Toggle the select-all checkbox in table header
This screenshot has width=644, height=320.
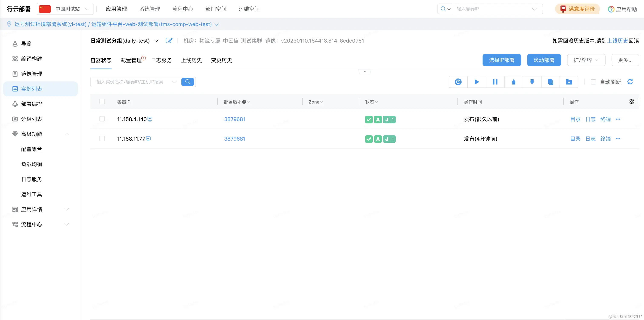point(102,101)
